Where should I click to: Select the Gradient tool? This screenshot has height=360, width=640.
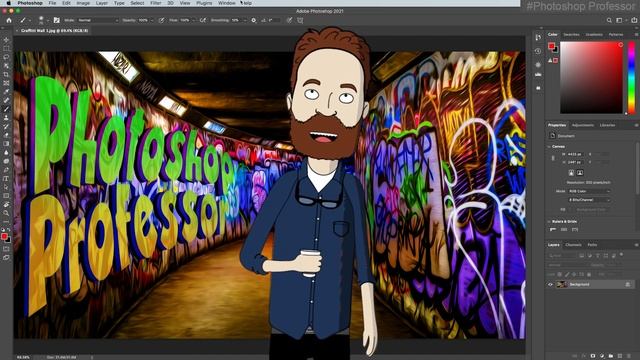6,144
